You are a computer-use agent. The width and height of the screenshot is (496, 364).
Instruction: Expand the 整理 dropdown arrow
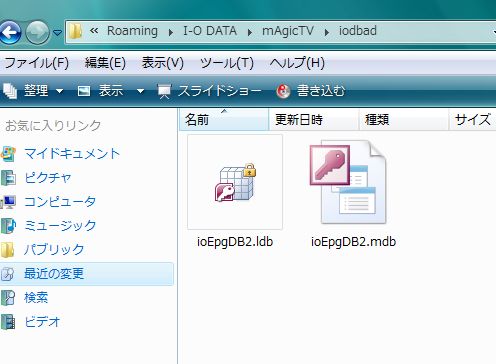pyautogui.click(x=60, y=91)
